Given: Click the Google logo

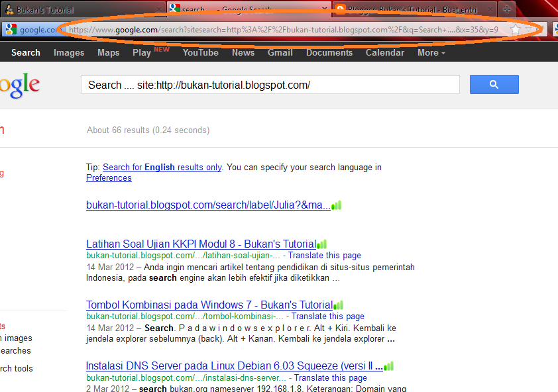Looking at the screenshot, I should (x=20, y=85).
